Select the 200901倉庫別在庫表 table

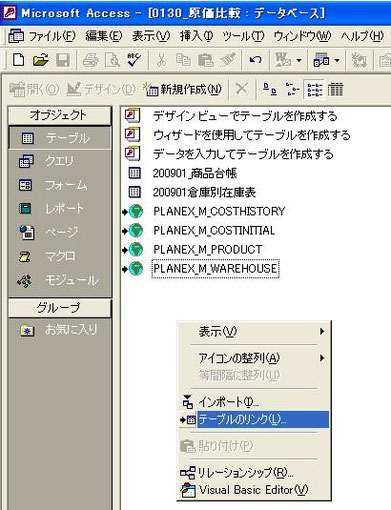coord(204,192)
